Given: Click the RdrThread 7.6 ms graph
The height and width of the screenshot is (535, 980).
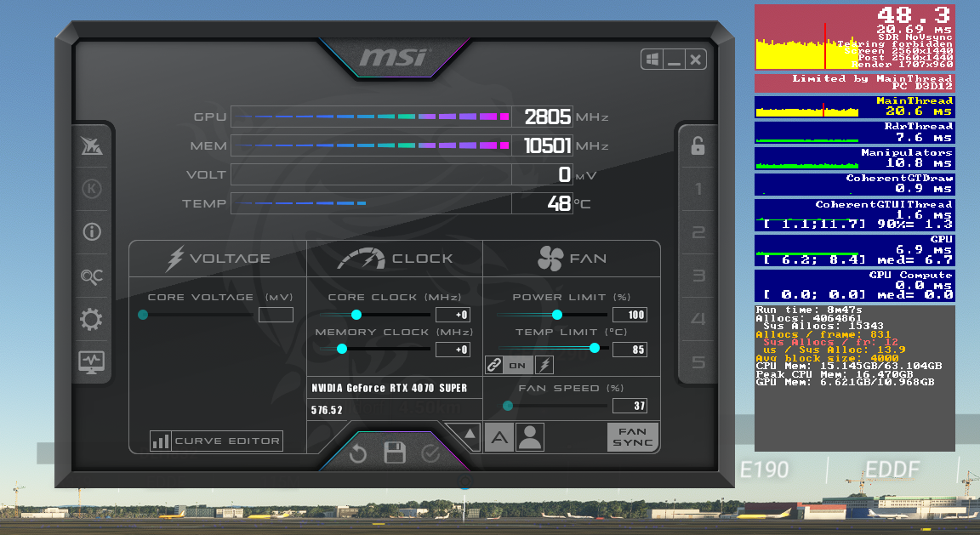Looking at the screenshot, I should click(854, 133).
